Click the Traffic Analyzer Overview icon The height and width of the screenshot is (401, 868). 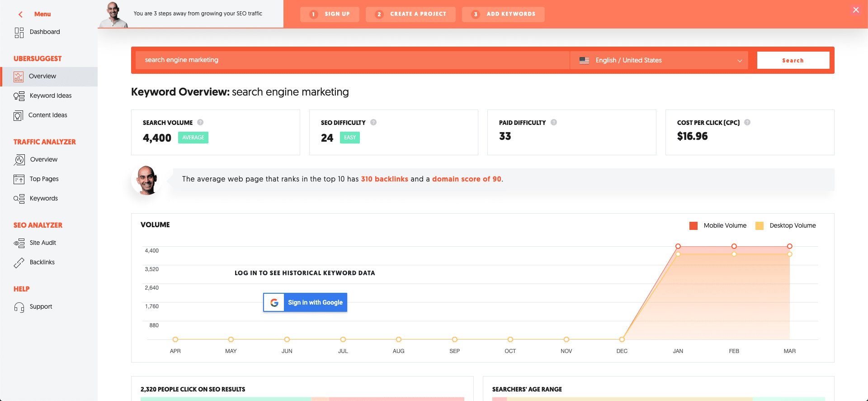tap(19, 160)
